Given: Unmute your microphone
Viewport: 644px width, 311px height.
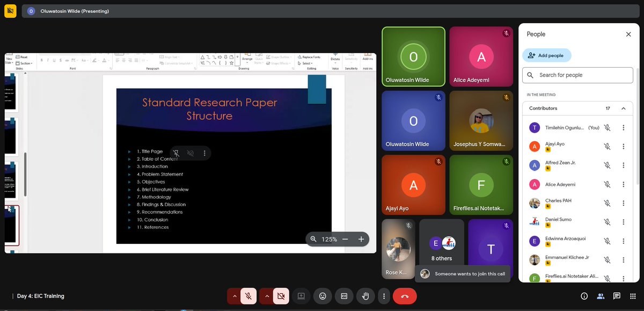Looking at the screenshot, I should [x=248, y=295].
